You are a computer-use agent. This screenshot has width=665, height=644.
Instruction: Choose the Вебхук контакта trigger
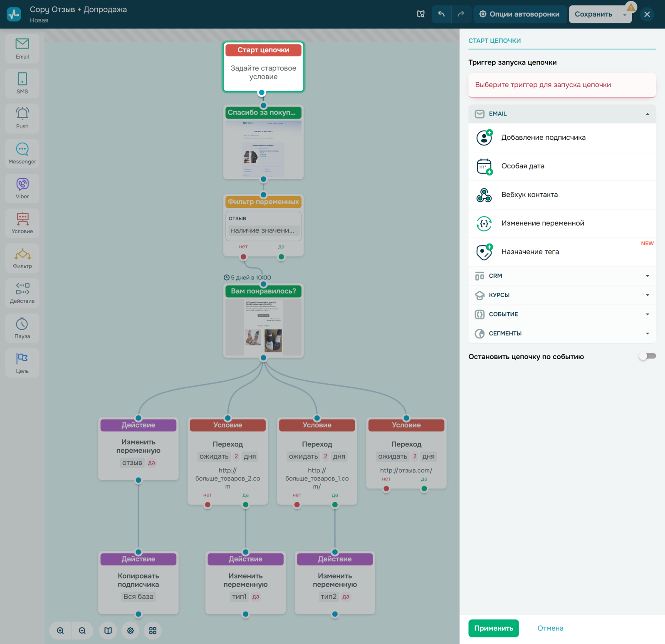point(562,195)
